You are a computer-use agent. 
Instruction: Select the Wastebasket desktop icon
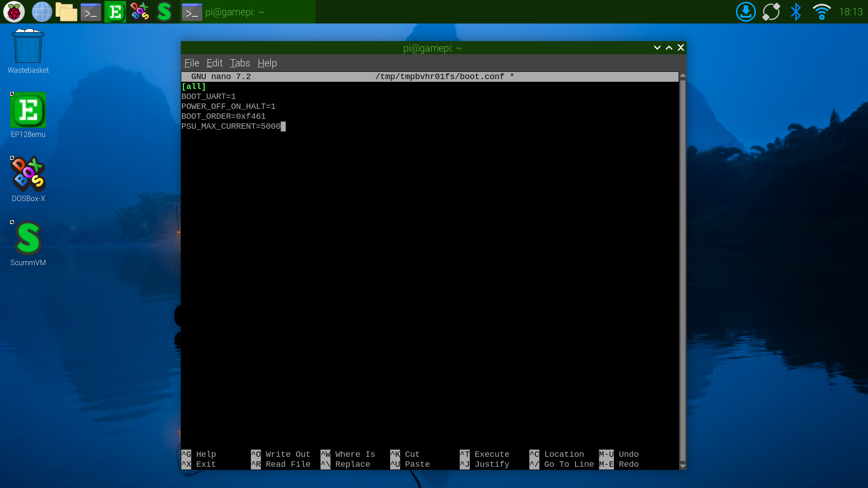click(28, 52)
